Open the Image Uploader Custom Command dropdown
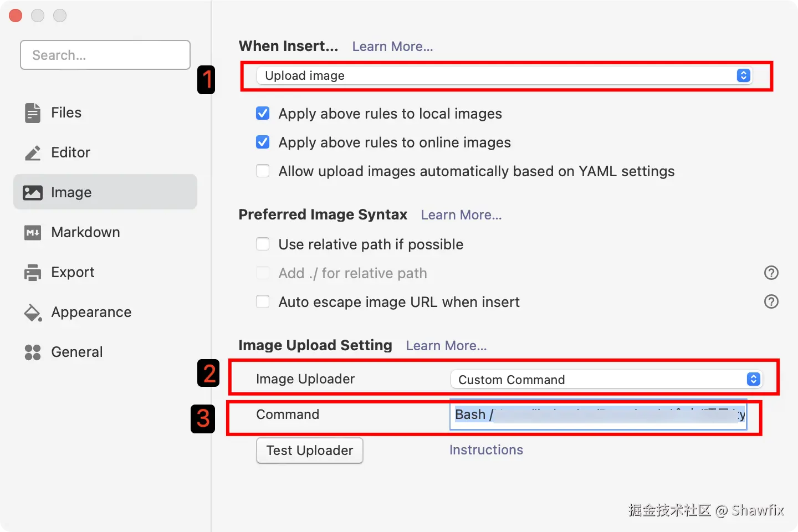 [606, 380]
